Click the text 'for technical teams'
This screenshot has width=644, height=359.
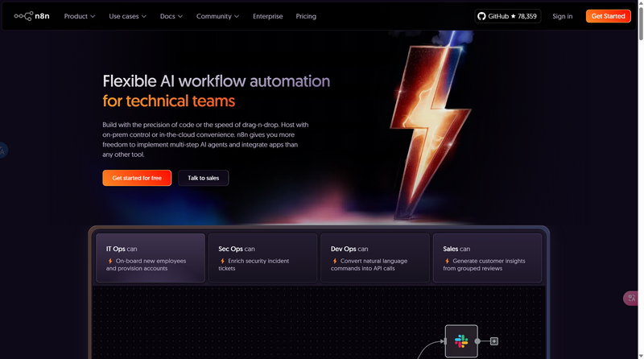(169, 101)
